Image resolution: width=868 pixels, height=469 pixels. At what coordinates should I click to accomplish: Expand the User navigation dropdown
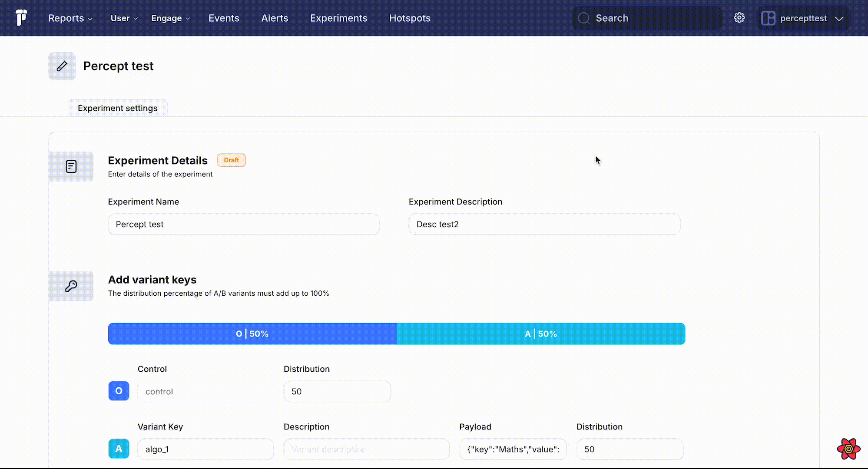[123, 18]
